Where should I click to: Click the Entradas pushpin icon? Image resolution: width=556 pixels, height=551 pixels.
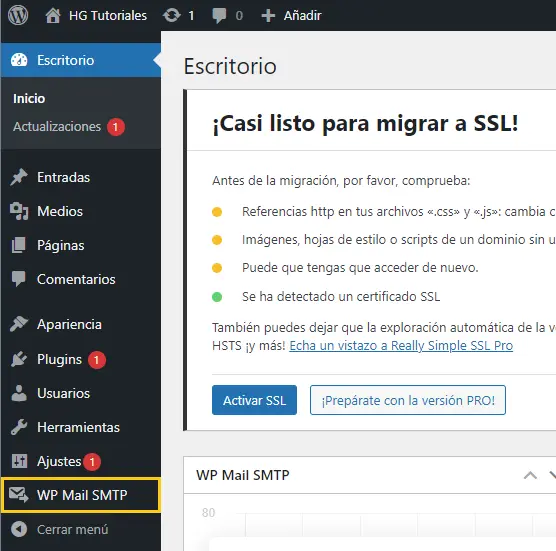(19, 177)
